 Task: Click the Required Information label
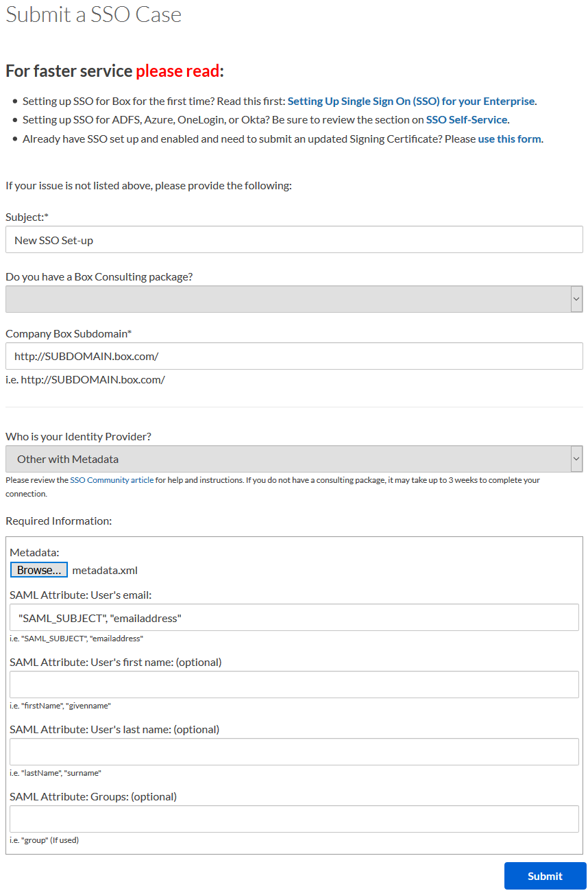pyautogui.click(x=58, y=521)
